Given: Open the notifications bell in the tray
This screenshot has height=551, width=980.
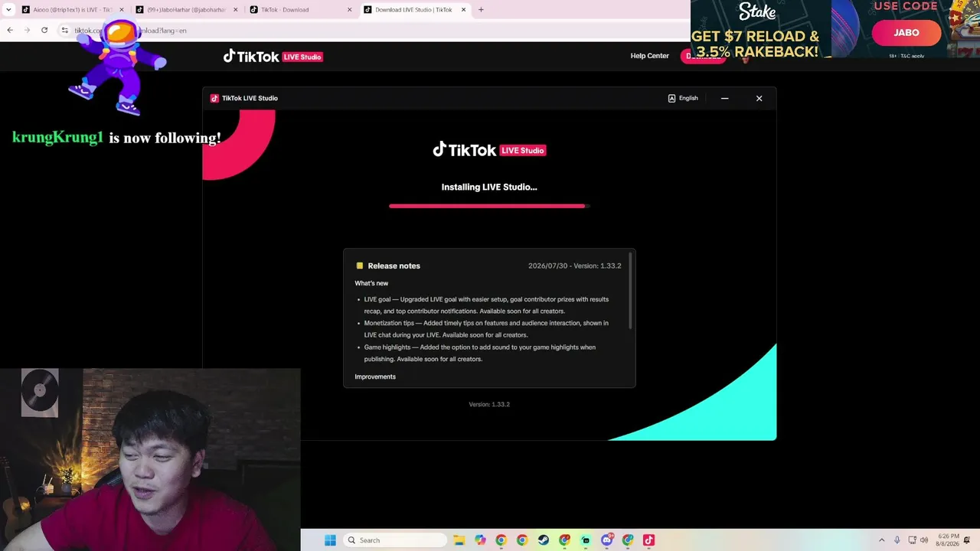Looking at the screenshot, I should tap(969, 540).
